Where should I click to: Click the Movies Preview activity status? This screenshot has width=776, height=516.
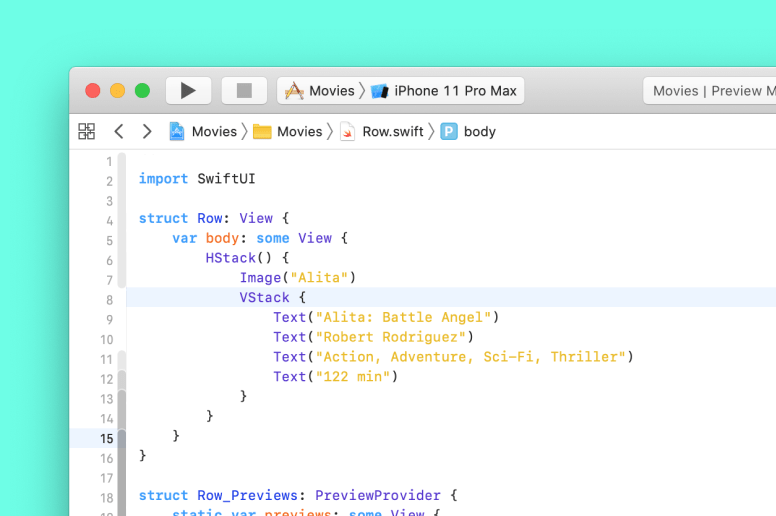(x=710, y=91)
